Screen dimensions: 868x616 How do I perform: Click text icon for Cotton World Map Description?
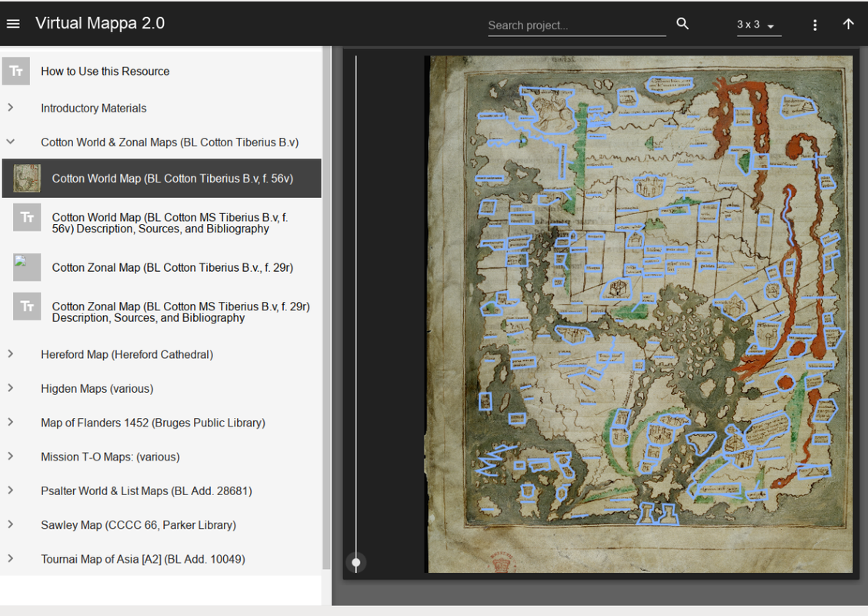pyautogui.click(x=27, y=217)
